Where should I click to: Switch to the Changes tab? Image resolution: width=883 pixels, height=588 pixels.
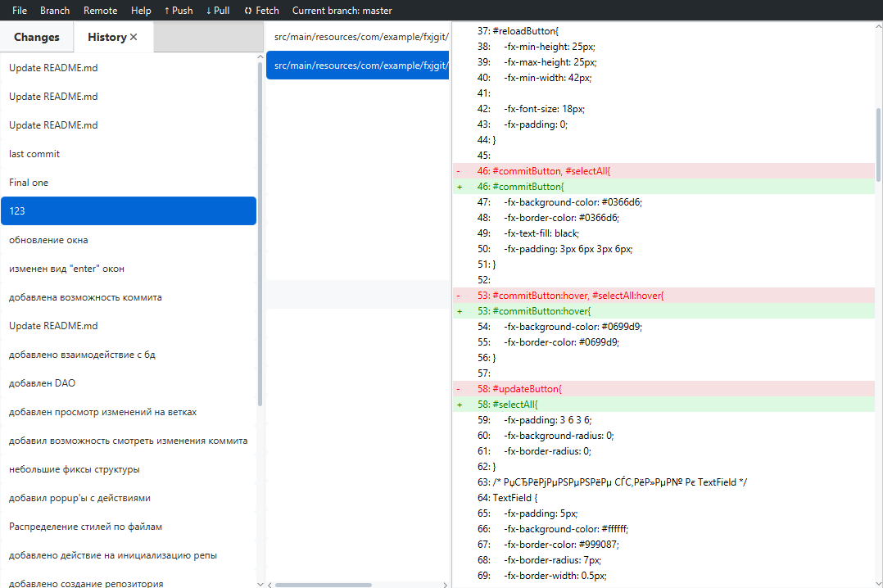tap(36, 37)
